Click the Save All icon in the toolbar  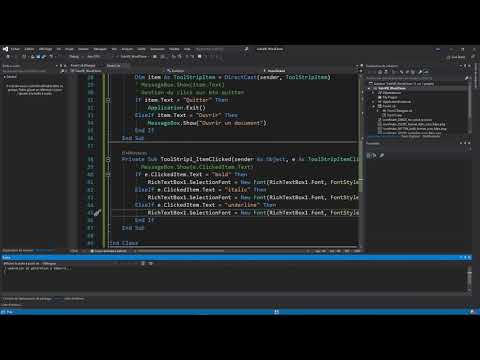(43, 57)
